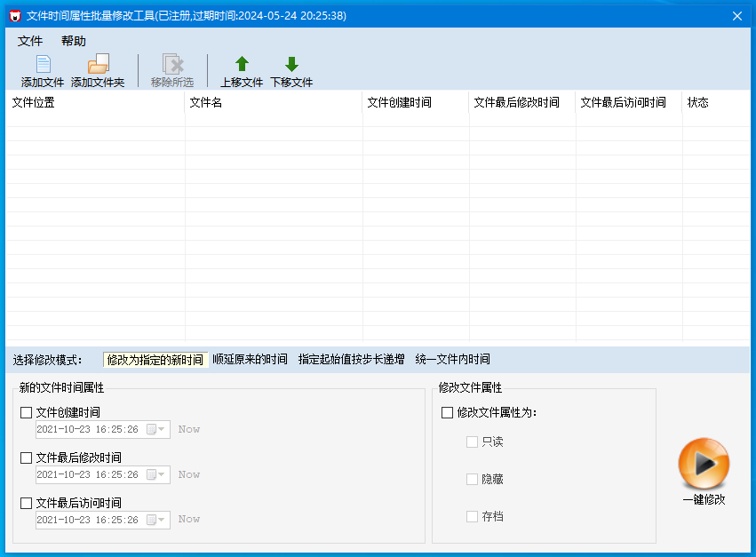Image resolution: width=756 pixels, height=557 pixels.
Task: Click the 上移文件 green up arrow
Action: click(x=242, y=64)
